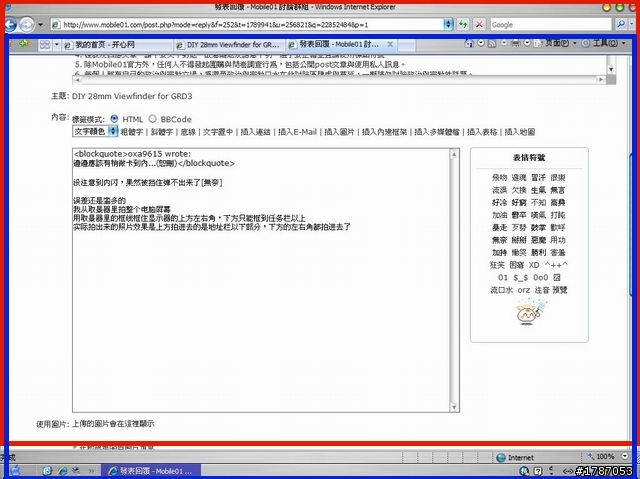Select the HTML tag mode radio button
The image size is (640, 479).
[x=114, y=119]
